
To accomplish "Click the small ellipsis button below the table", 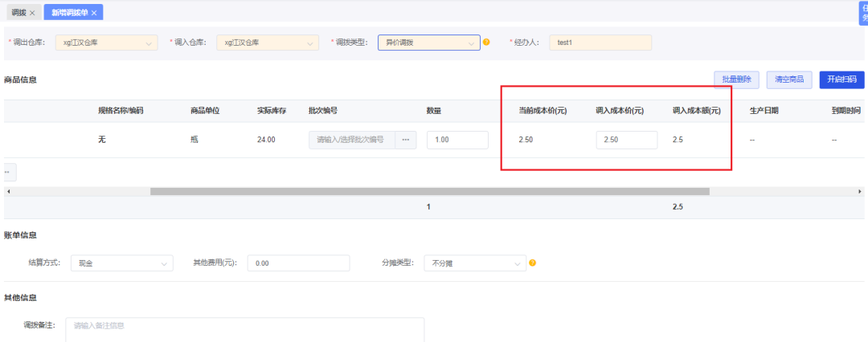I will 10,172.
